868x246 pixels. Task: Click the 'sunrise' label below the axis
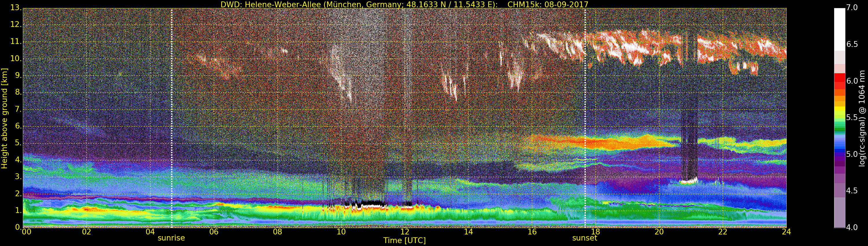click(x=171, y=238)
